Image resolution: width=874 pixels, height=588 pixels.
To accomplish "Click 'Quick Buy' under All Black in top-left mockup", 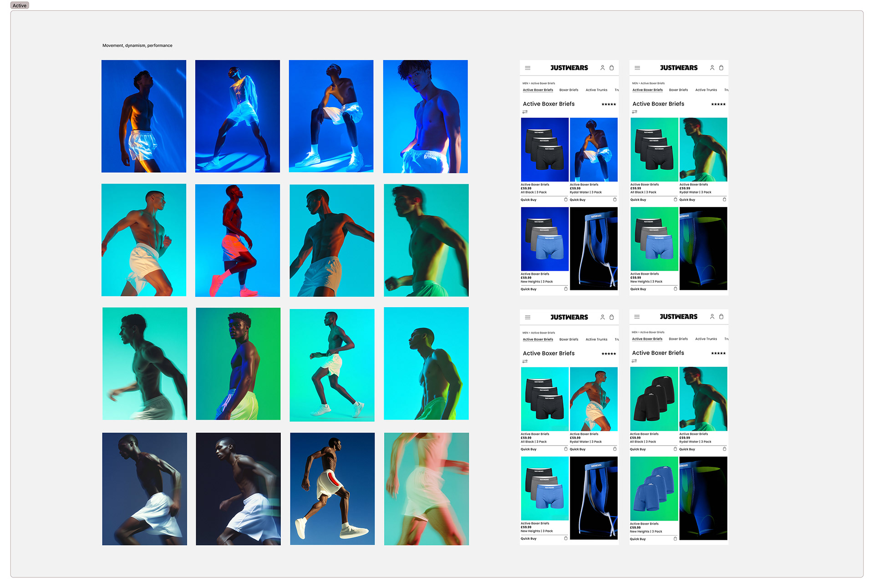I will pos(528,200).
